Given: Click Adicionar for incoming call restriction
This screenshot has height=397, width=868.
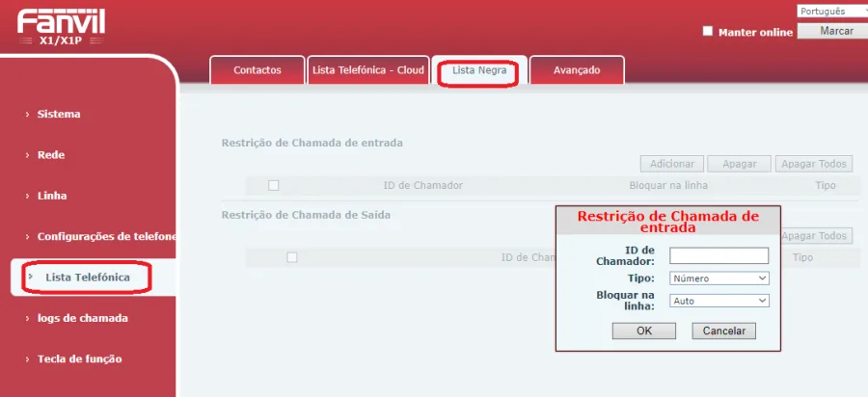Looking at the screenshot, I should (x=672, y=164).
